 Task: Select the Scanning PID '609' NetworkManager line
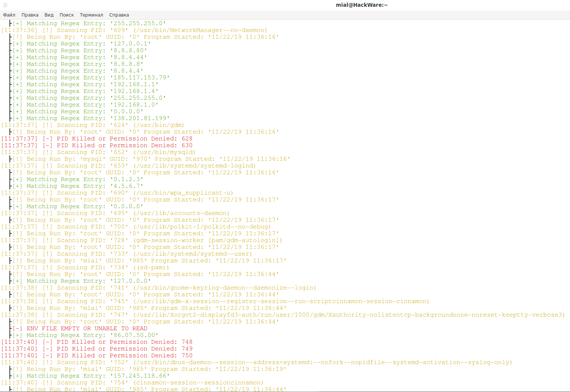tap(134, 30)
